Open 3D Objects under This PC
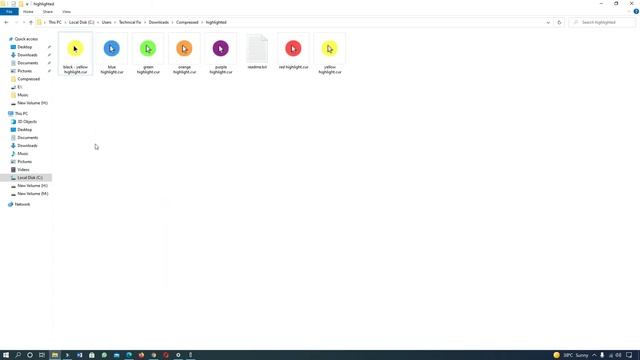Viewport: 640px width, 360px height. [x=27, y=122]
